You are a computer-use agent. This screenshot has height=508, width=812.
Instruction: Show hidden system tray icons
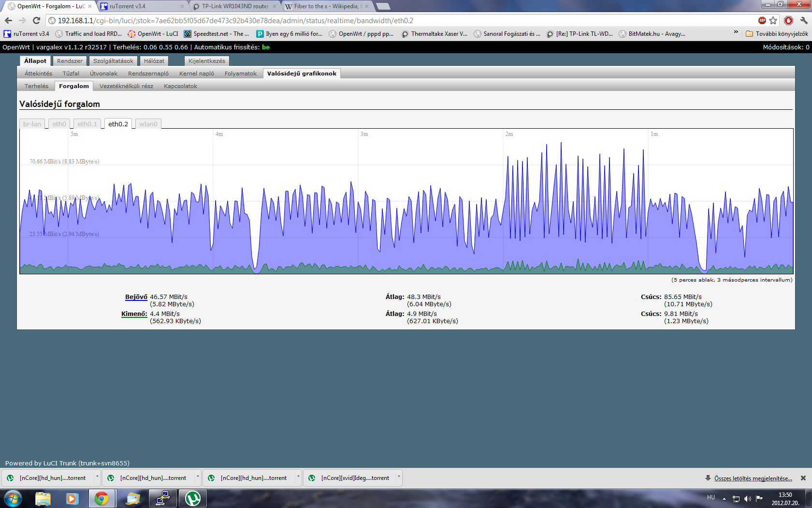[724, 499]
